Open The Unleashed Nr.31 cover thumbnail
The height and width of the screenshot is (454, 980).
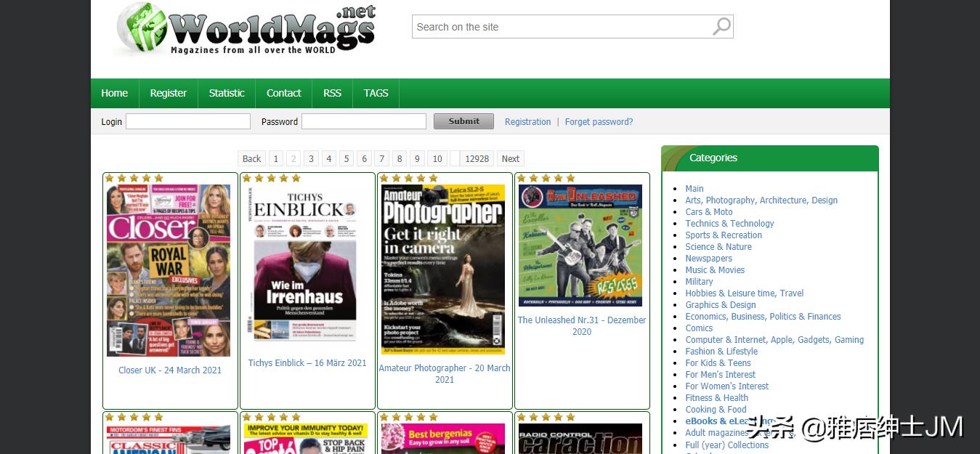580,246
